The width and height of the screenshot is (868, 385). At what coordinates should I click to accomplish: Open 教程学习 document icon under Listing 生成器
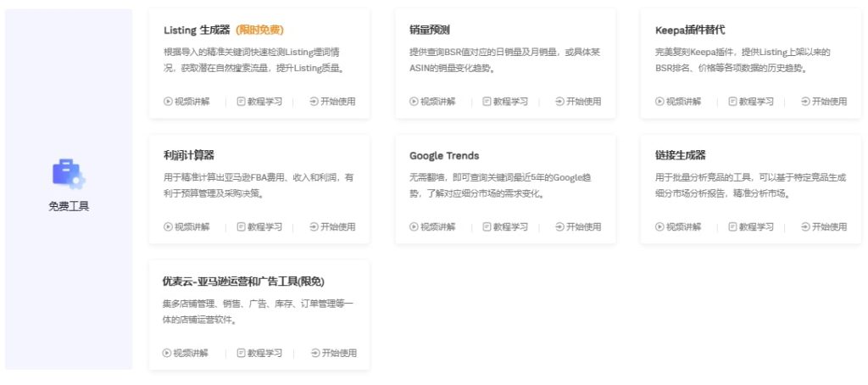(241, 102)
